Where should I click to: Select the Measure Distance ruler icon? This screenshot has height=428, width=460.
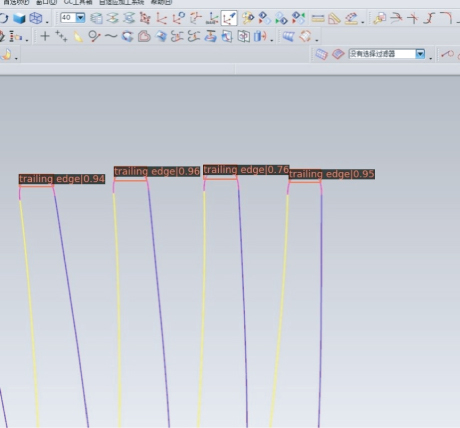click(x=318, y=18)
